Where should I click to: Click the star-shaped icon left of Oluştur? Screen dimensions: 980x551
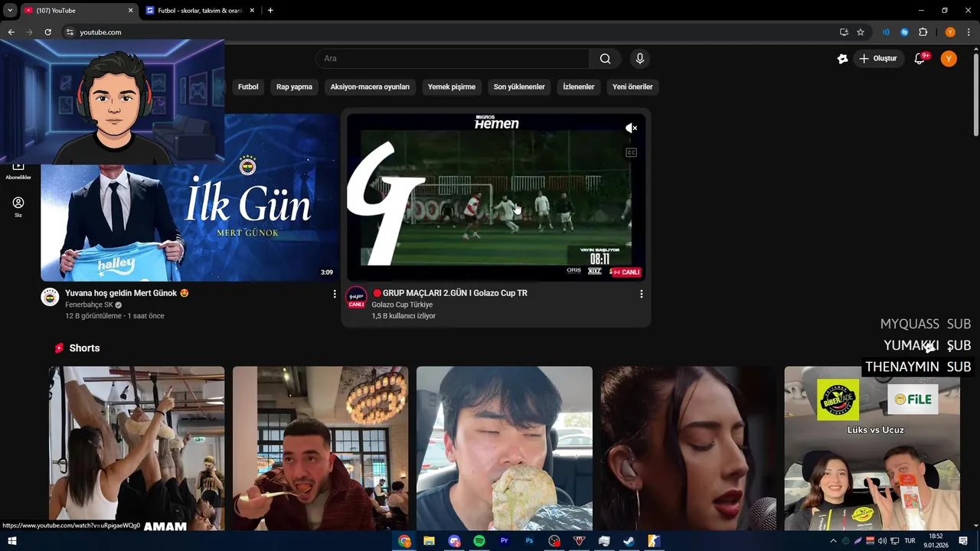842,59
